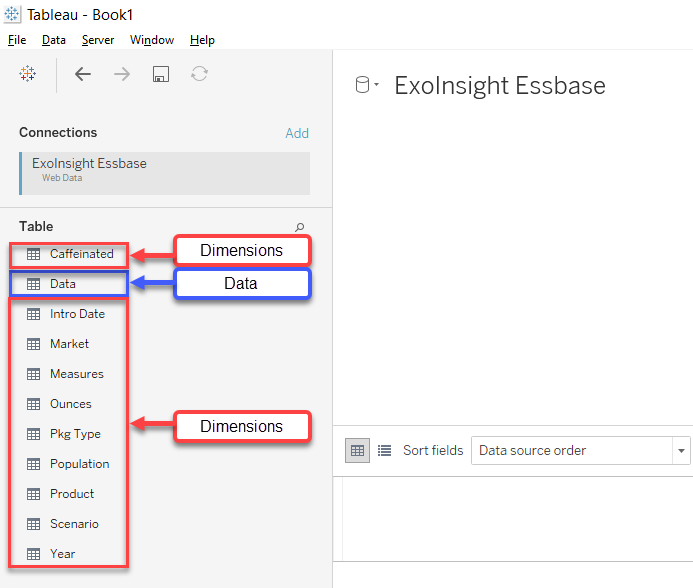
Task: Select the Product table name
Action: click(x=72, y=494)
